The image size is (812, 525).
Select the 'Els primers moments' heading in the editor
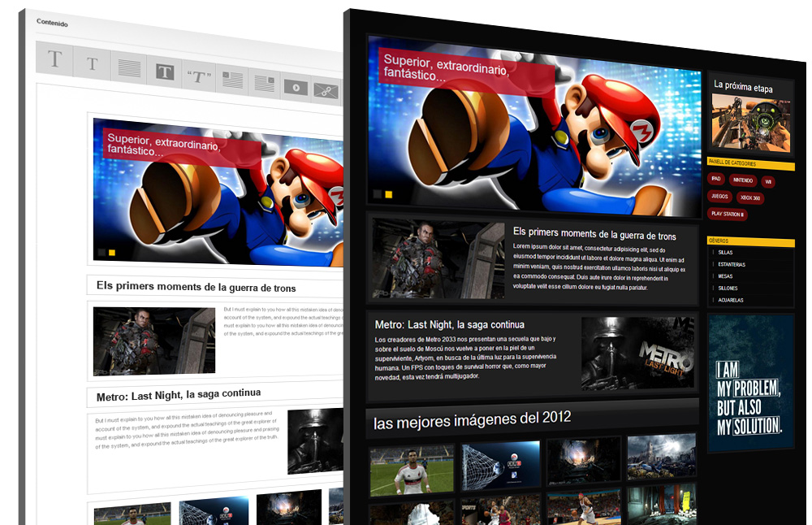(197, 287)
